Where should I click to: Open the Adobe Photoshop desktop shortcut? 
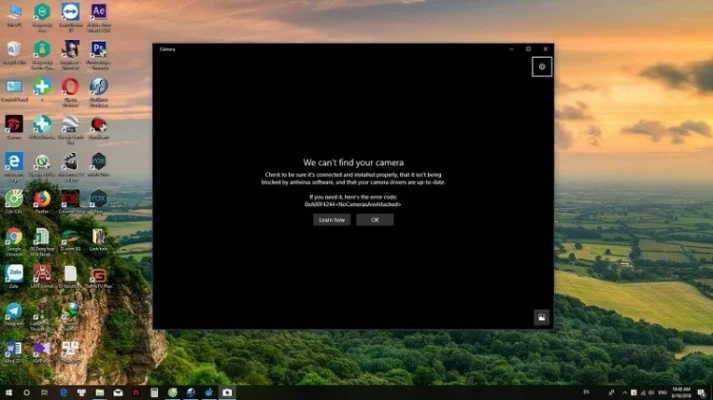pyautogui.click(x=98, y=49)
